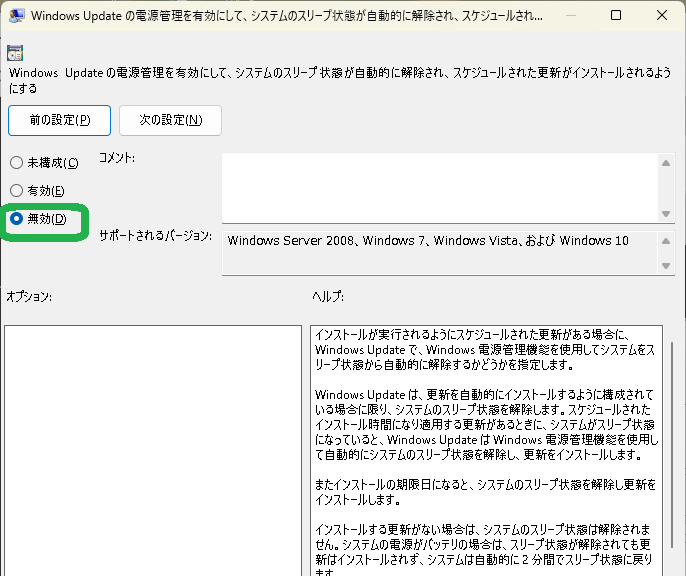Click the ヘルプ label above the help pane

pyautogui.click(x=327, y=297)
